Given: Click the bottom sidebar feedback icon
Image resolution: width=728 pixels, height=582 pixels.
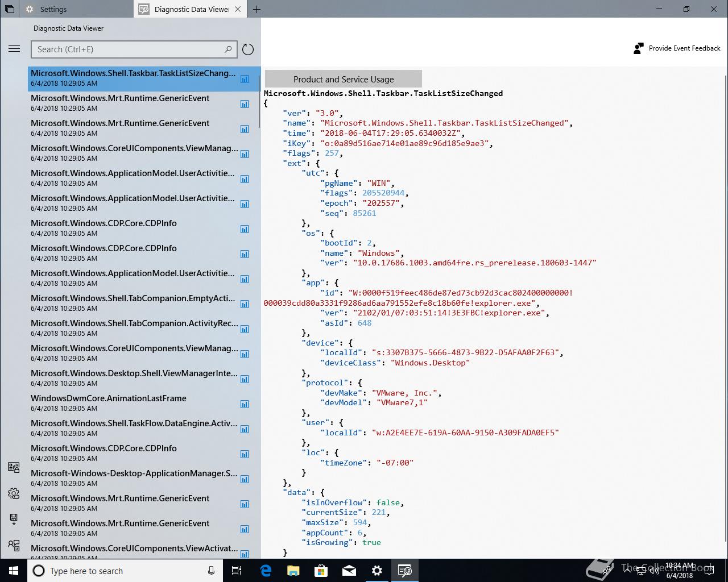Looking at the screenshot, I should pos(14,545).
